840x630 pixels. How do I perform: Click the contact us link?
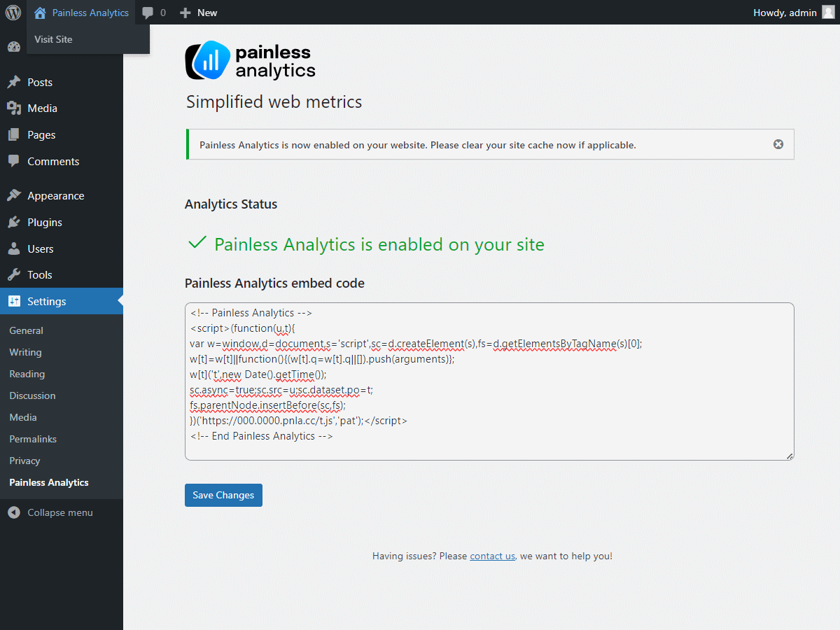[x=492, y=556]
